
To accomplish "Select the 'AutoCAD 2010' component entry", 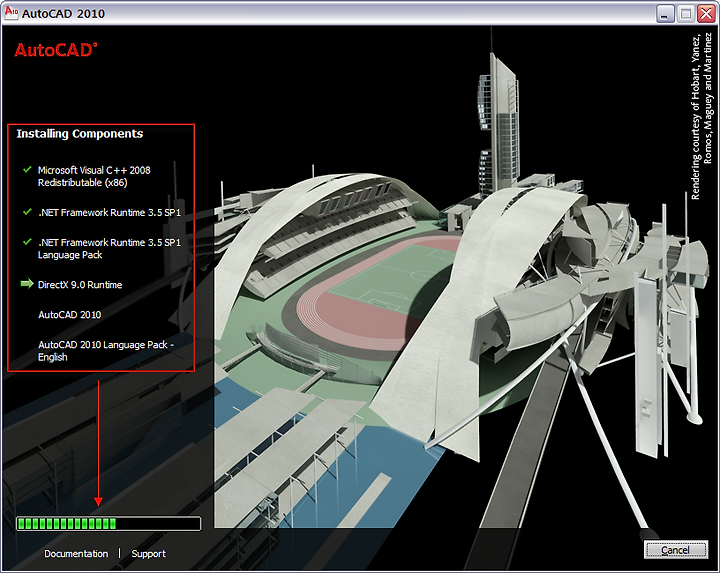I will pyautogui.click(x=70, y=315).
